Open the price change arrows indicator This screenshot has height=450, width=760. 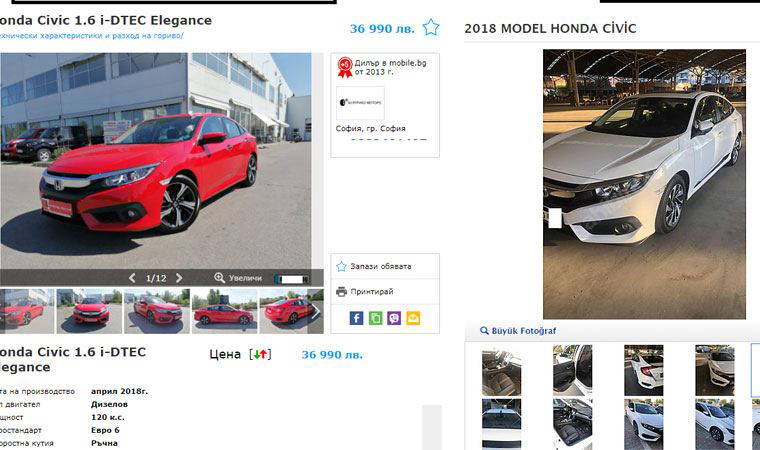(261, 354)
